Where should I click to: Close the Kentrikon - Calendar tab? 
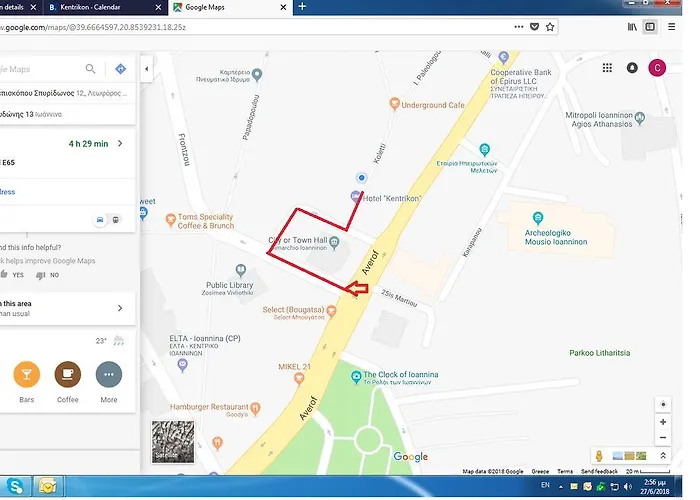tap(158, 7)
